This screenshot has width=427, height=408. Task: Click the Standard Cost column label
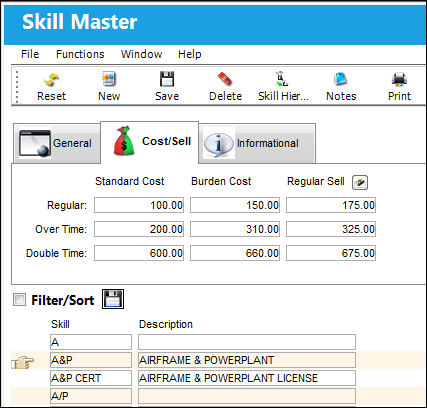[x=130, y=181]
